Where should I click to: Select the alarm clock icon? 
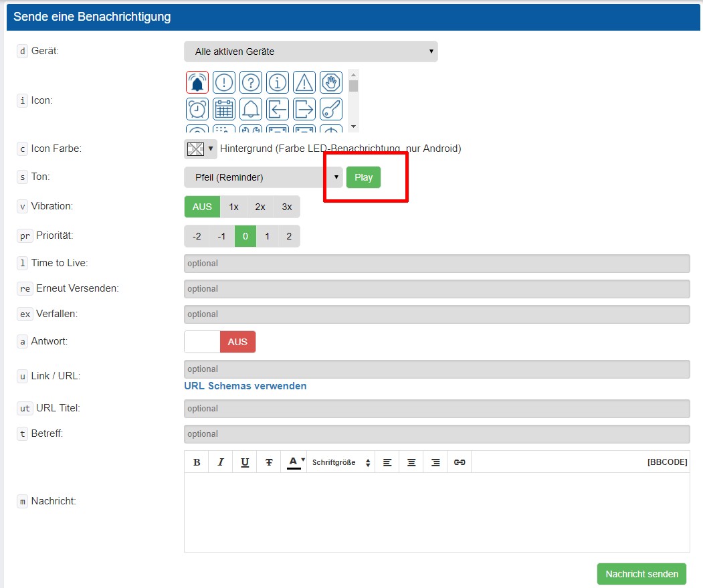[x=197, y=108]
